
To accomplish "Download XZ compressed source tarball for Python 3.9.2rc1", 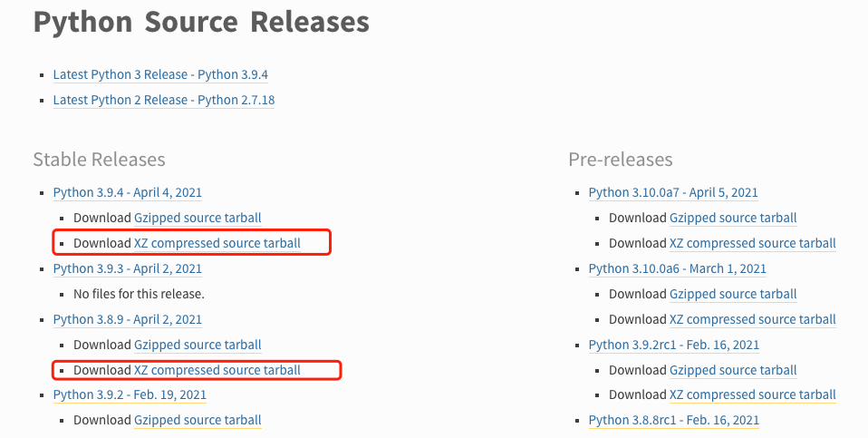I will click(x=752, y=394).
